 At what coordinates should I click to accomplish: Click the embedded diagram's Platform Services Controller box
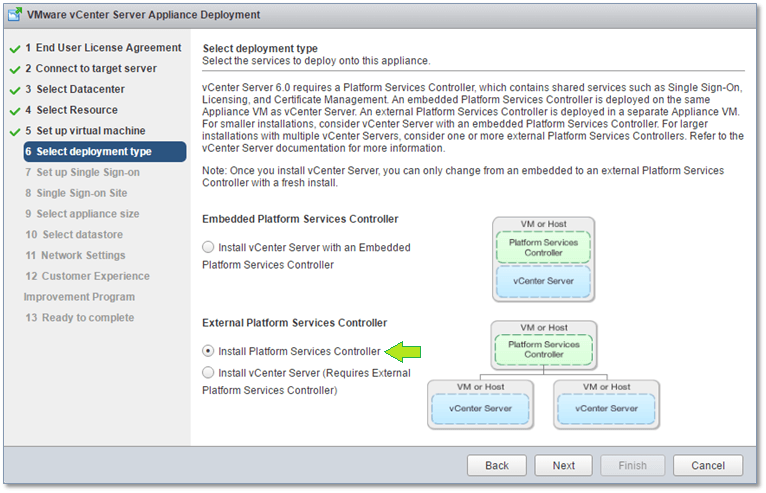[543, 247]
